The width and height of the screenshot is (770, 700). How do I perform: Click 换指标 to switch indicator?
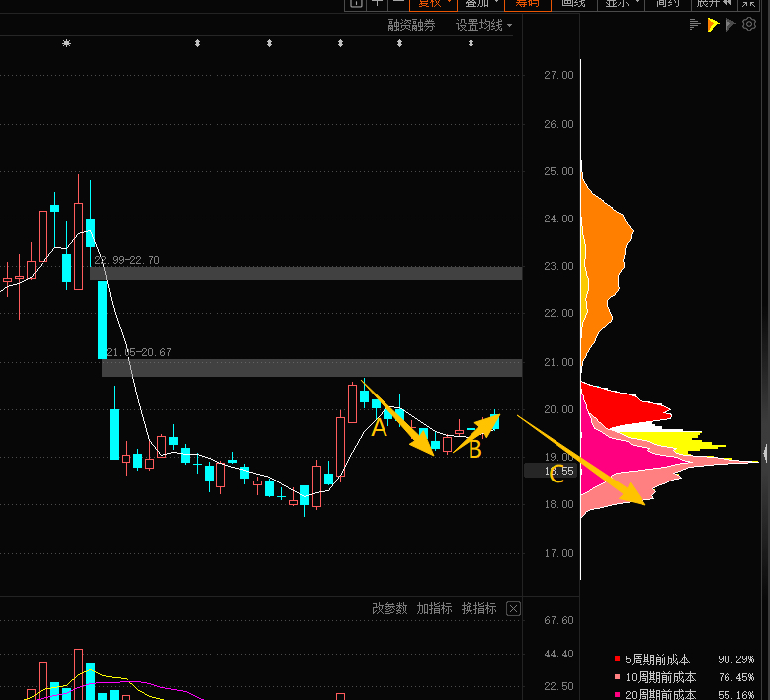click(x=478, y=609)
